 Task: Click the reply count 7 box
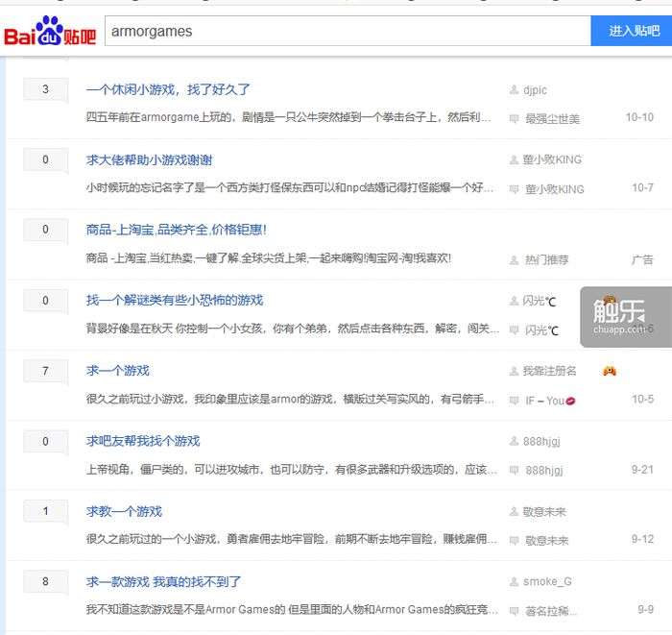pos(45,371)
